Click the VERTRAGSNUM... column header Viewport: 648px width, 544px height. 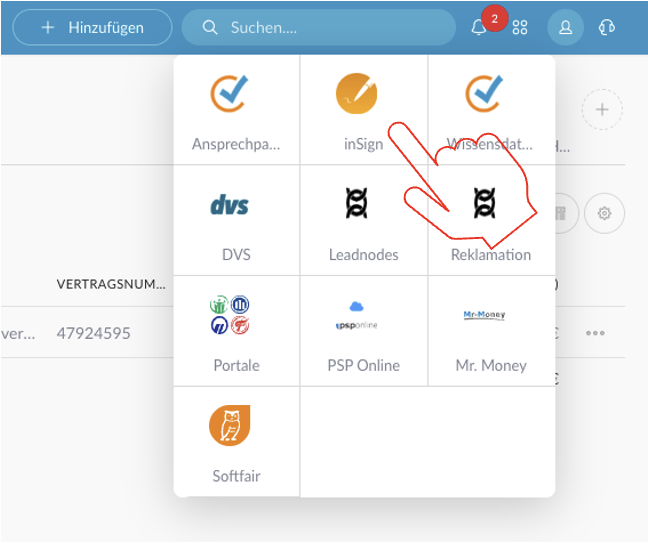click(111, 284)
